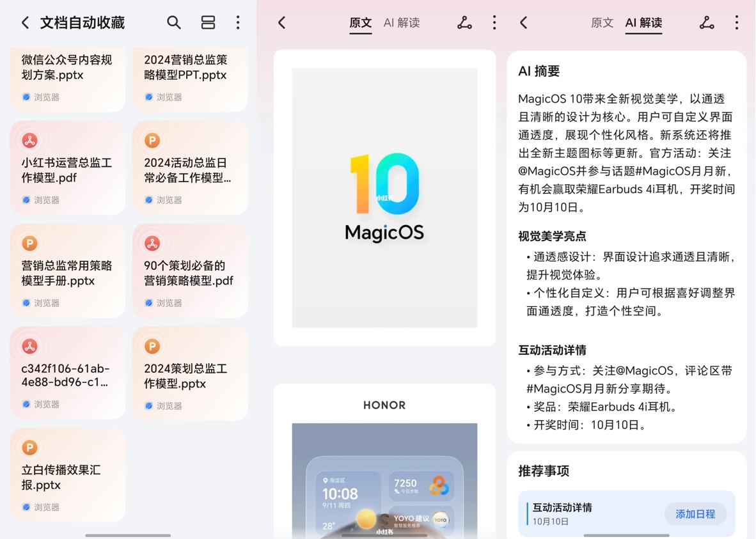Switch to the AI解读 tab on middle screen

point(402,22)
